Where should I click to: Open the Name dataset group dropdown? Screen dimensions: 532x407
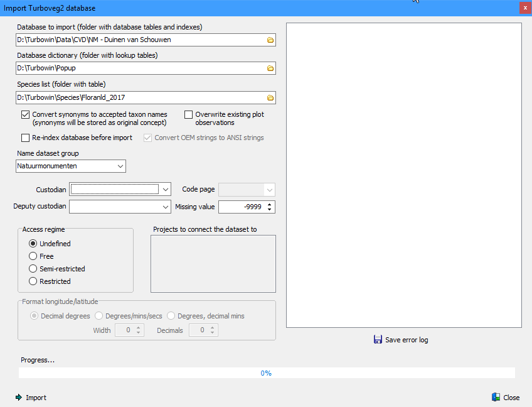(x=120, y=166)
